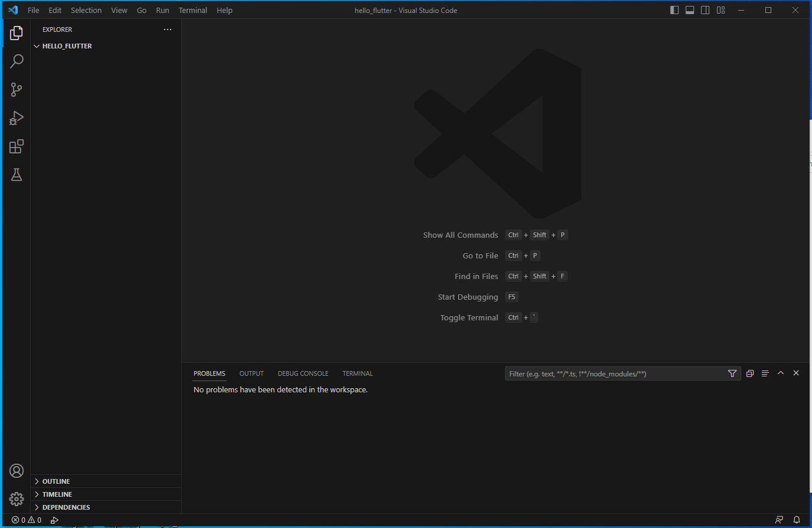Viewport: 812px width, 528px height.
Task: Open the Go menu
Action: click(x=142, y=10)
